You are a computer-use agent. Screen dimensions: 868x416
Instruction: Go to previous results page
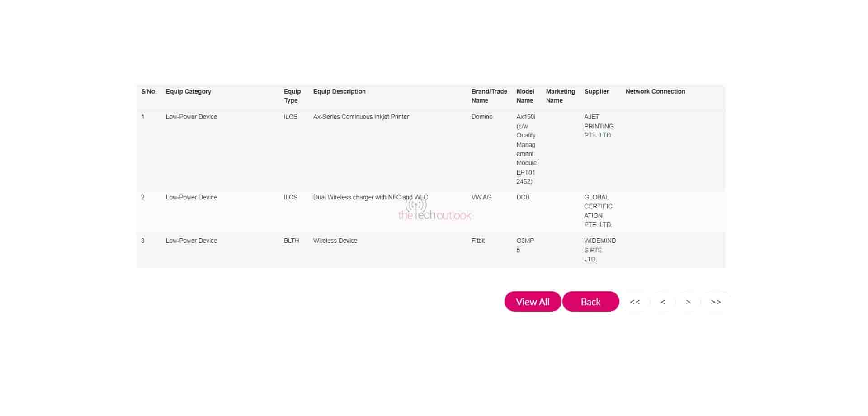pyautogui.click(x=663, y=302)
